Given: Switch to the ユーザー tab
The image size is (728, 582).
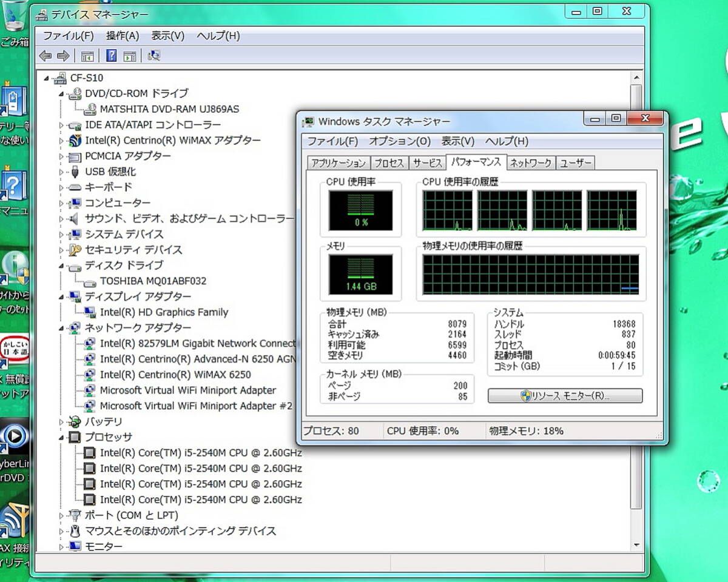Looking at the screenshot, I should tap(576, 163).
